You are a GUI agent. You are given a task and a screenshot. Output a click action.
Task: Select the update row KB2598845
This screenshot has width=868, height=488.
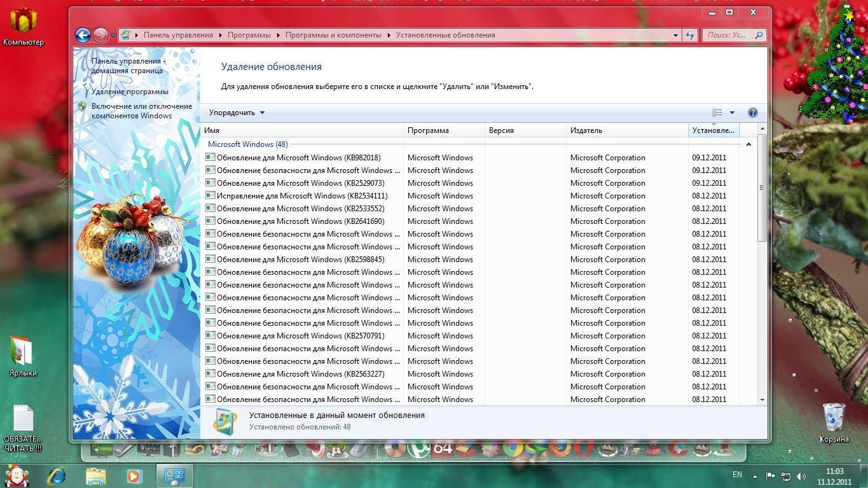click(472, 259)
